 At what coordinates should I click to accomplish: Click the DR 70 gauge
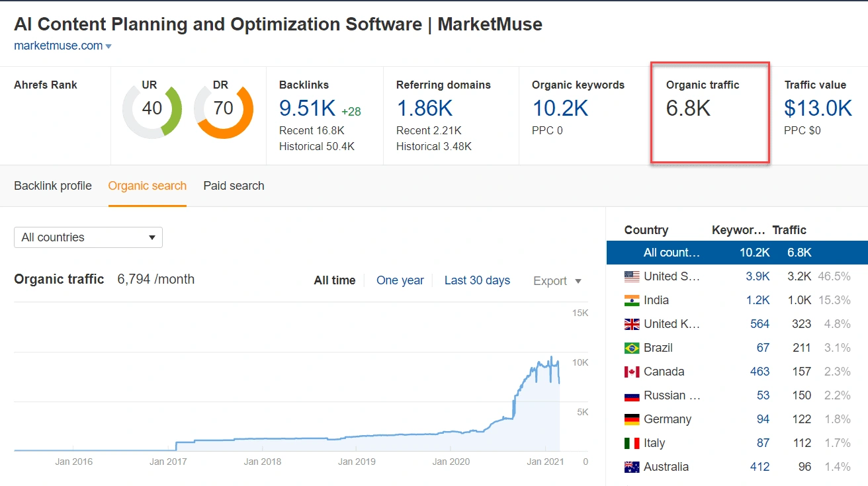pos(224,110)
